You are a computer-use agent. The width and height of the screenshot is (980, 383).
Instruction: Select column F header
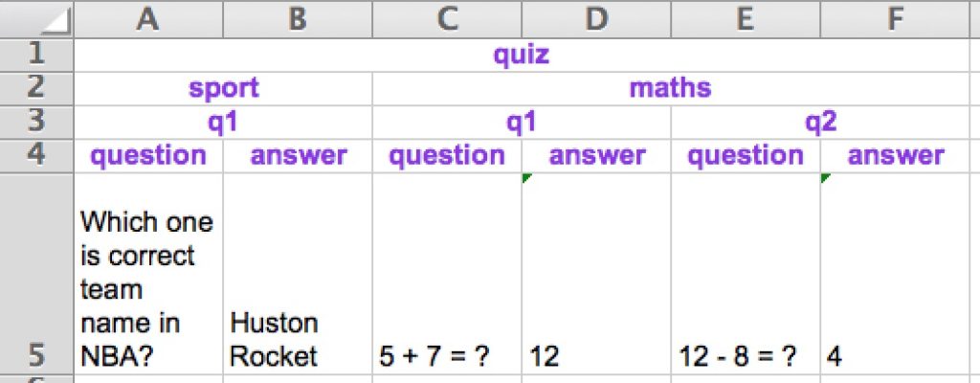895,19
